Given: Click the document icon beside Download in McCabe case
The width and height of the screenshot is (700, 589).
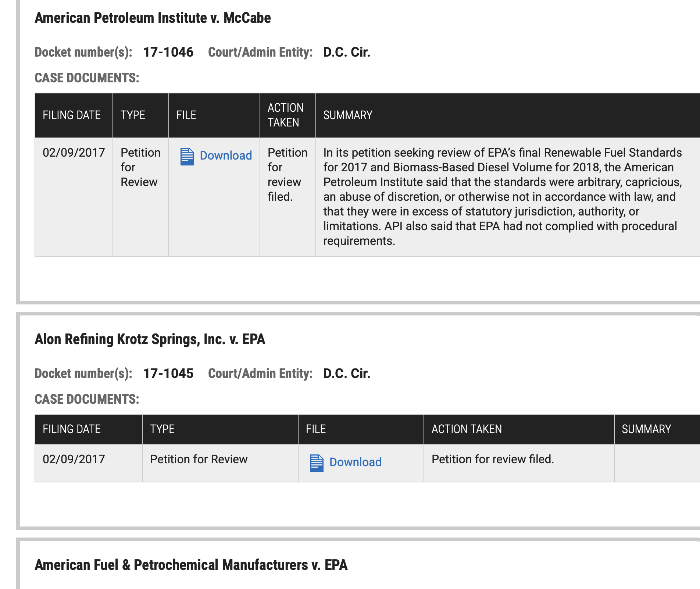Looking at the screenshot, I should coord(187,156).
